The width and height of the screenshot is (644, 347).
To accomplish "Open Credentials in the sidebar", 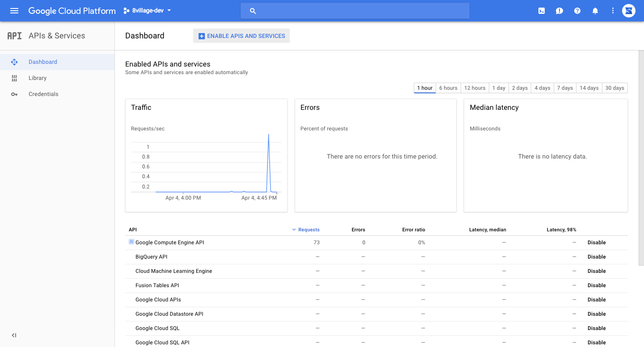I will [x=57, y=94].
